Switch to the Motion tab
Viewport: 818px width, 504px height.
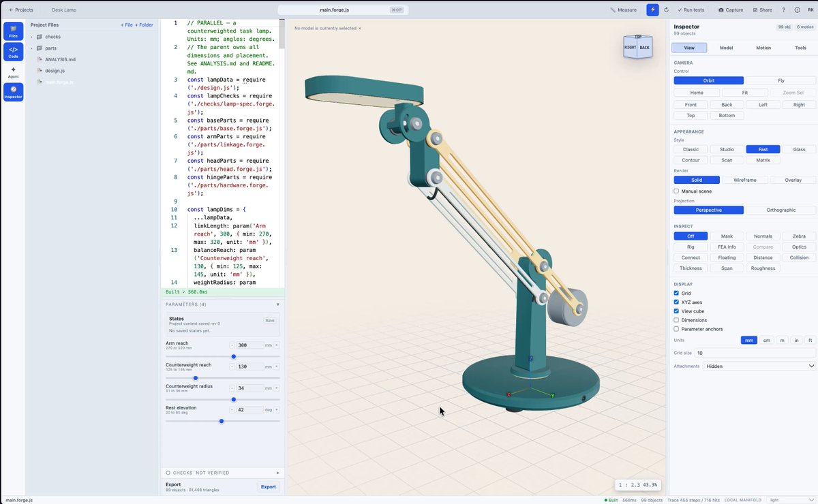[763, 48]
